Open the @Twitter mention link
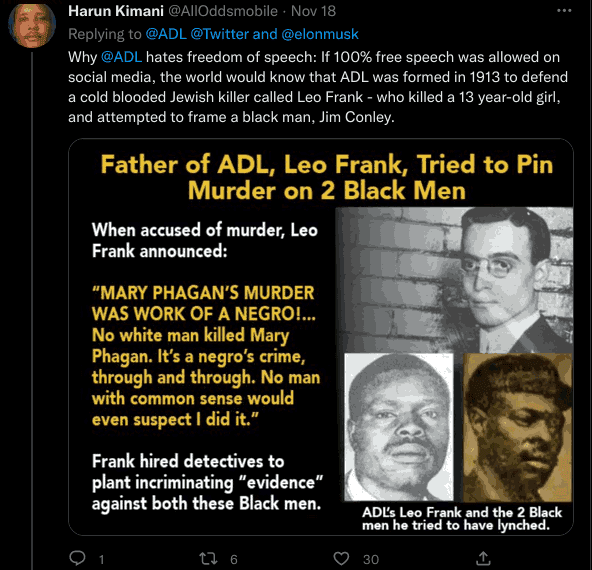 [220, 34]
